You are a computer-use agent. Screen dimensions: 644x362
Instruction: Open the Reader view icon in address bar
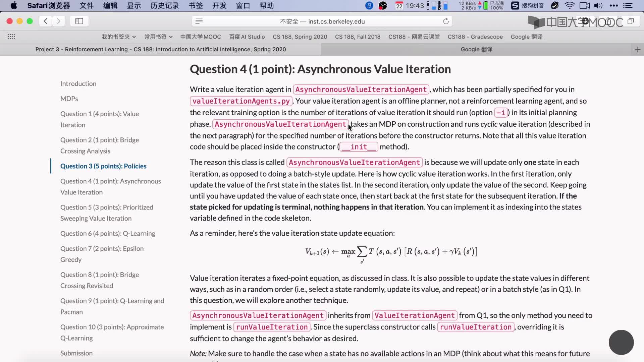tap(199, 21)
